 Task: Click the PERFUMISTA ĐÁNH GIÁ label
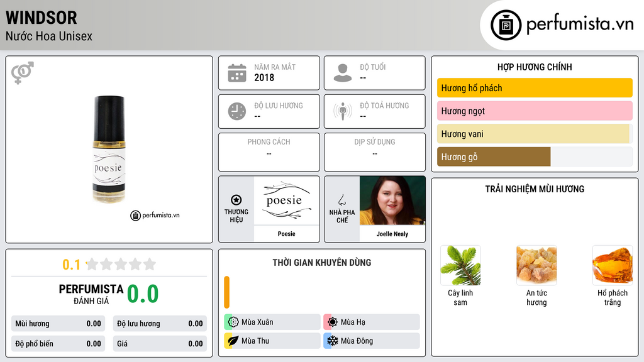tap(91, 294)
